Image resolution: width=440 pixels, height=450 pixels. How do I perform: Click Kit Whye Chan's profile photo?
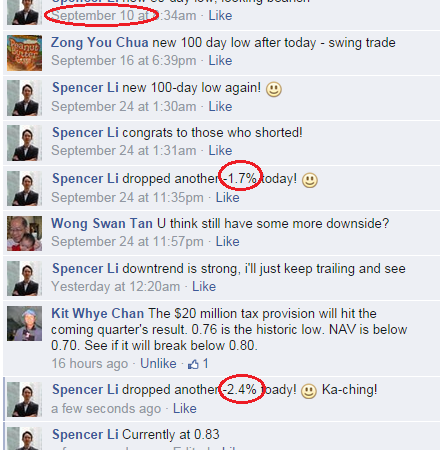24,324
